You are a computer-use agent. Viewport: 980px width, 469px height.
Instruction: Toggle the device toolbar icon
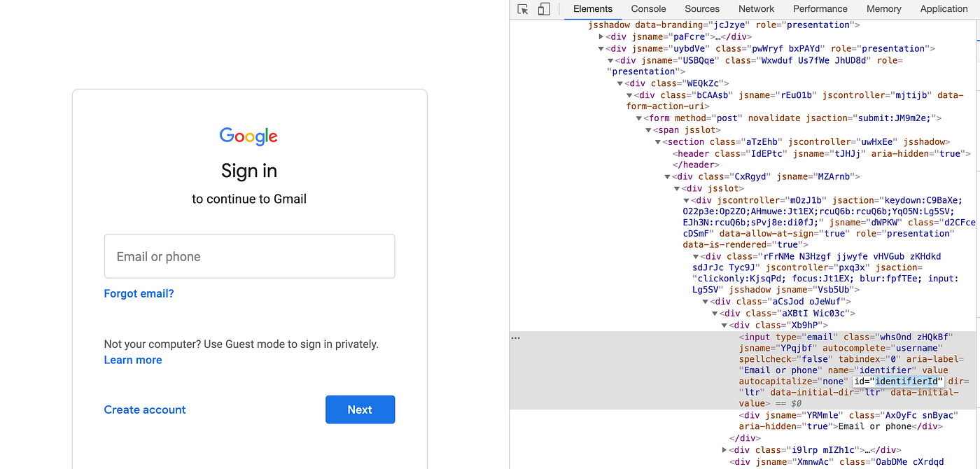545,8
